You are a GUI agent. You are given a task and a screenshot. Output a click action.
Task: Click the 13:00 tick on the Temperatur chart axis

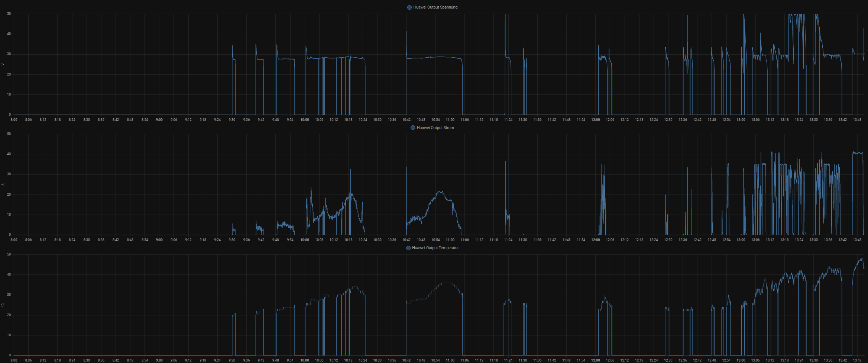coord(741,360)
